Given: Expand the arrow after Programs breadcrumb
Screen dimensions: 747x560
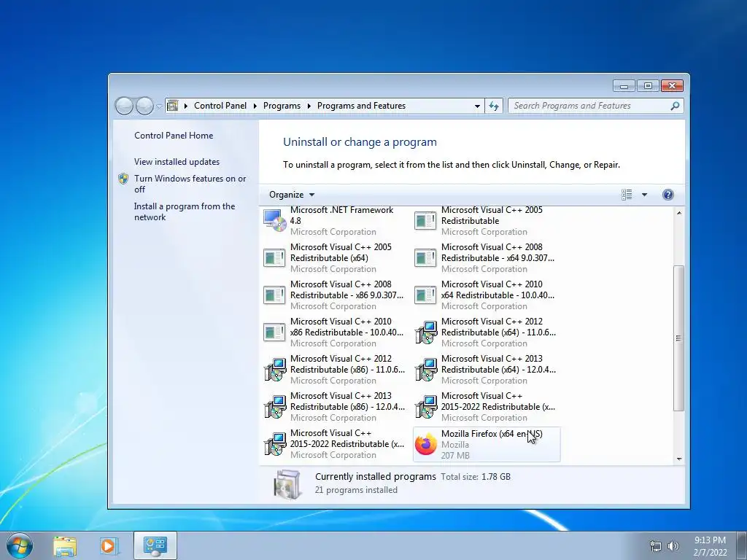Looking at the screenshot, I should coord(309,106).
